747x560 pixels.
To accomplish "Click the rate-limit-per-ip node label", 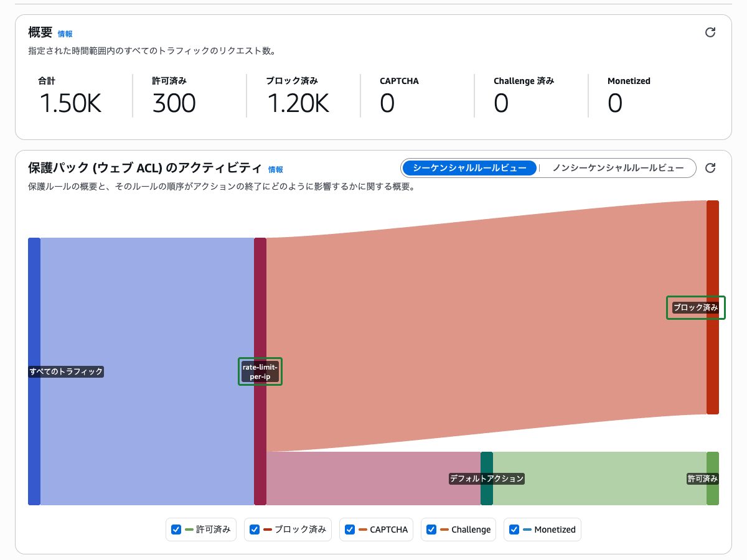I will click(x=260, y=371).
